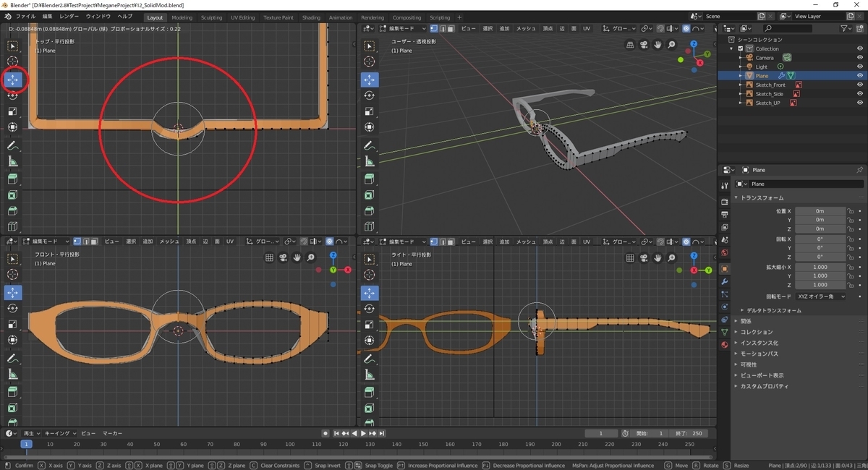Switch to the UV Editing workspace tab
Screen dimensions: 868x470
click(x=242, y=17)
